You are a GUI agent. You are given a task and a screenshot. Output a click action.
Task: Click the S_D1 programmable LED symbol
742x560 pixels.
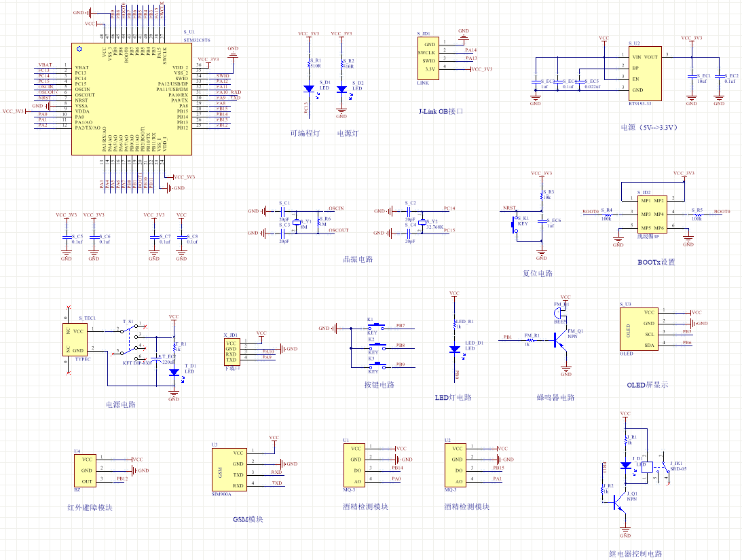tap(309, 89)
